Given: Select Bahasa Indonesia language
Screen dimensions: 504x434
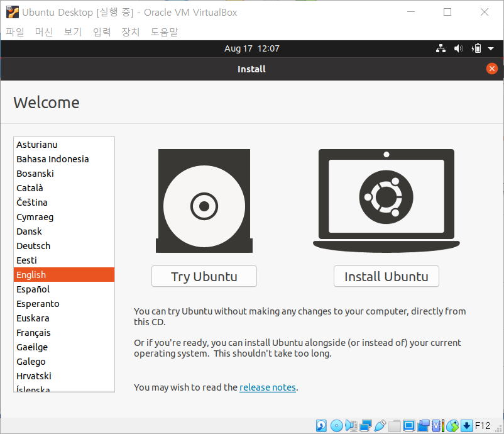Looking at the screenshot, I should [x=64, y=159].
